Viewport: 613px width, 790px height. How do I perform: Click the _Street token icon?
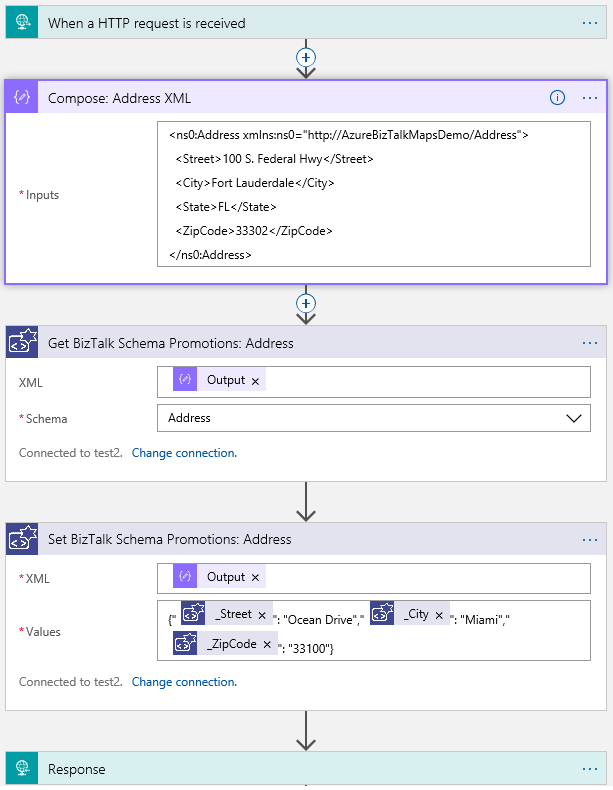(x=193, y=613)
